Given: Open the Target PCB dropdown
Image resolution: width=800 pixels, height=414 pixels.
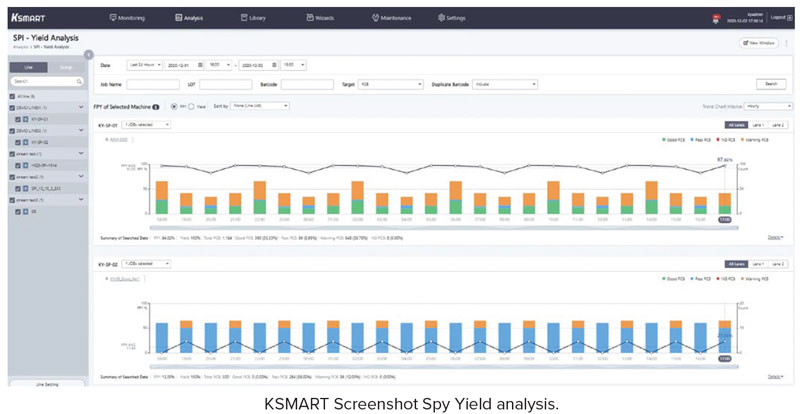Looking at the screenshot, I should click(390, 84).
